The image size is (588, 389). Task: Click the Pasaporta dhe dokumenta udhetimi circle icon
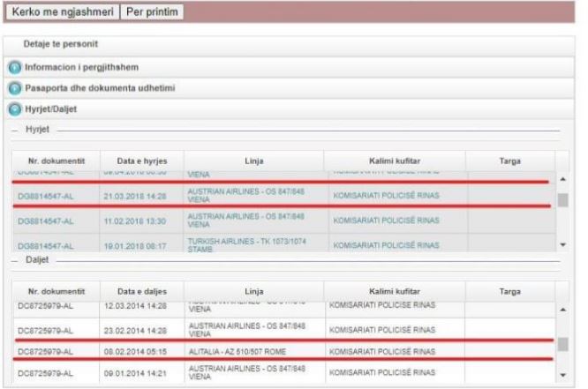[15, 88]
